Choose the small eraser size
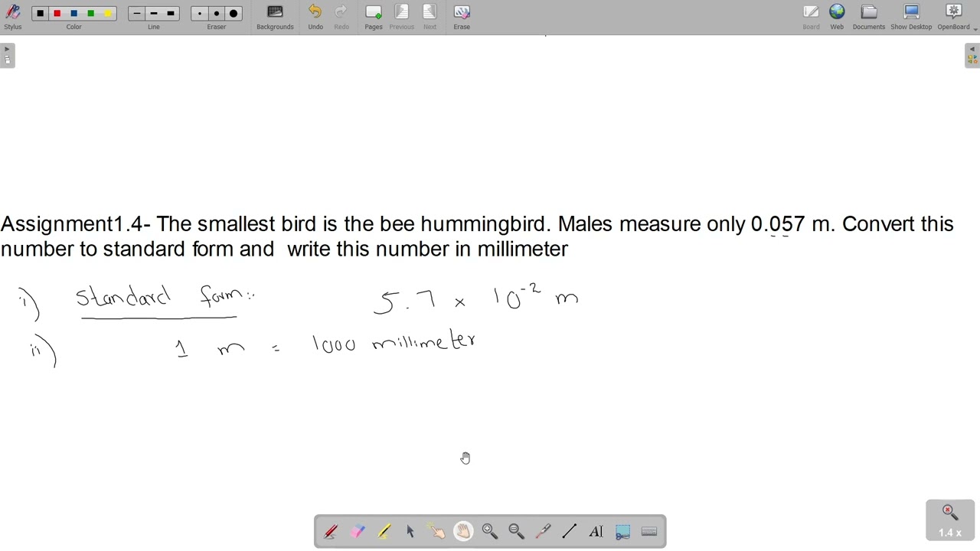This screenshot has height=551, width=980. (200, 13)
